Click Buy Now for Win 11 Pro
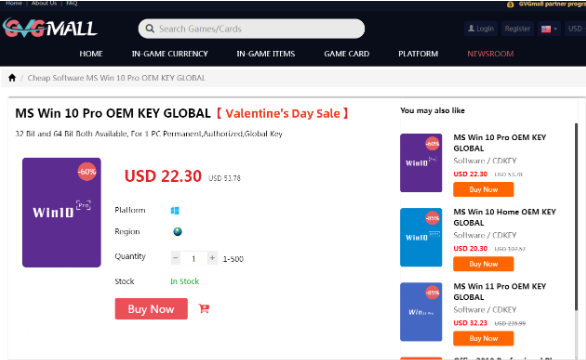This screenshot has height=360, width=586. (x=484, y=338)
